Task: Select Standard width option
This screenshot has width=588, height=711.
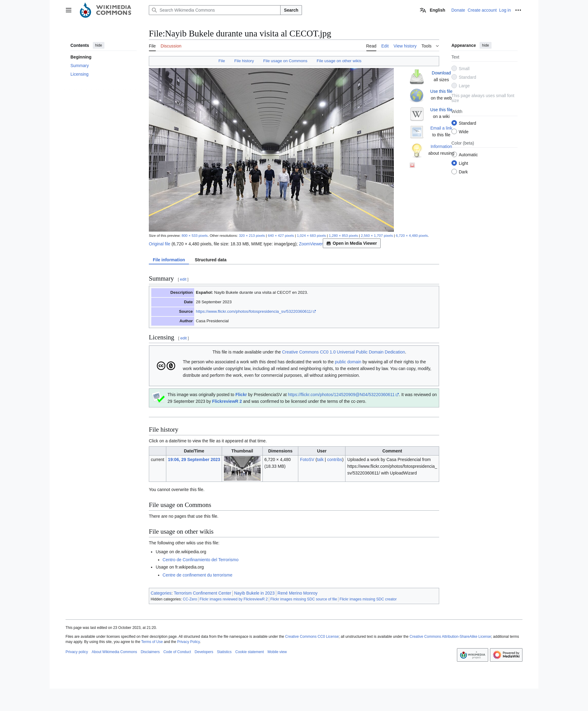Action: click(x=454, y=123)
